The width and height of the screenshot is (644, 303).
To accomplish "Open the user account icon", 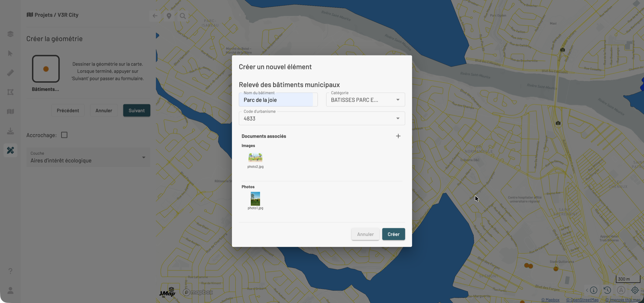I will [x=10, y=291].
